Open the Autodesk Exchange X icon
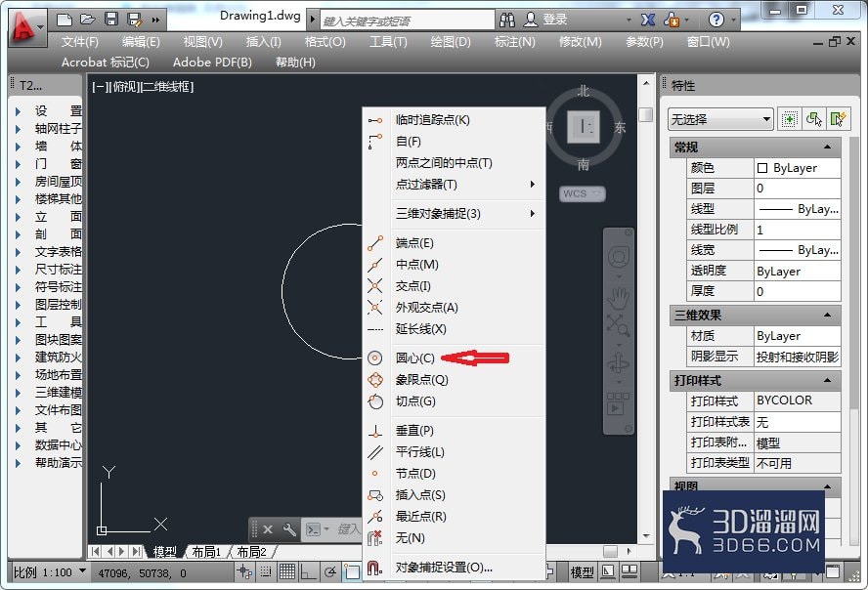 coord(648,20)
